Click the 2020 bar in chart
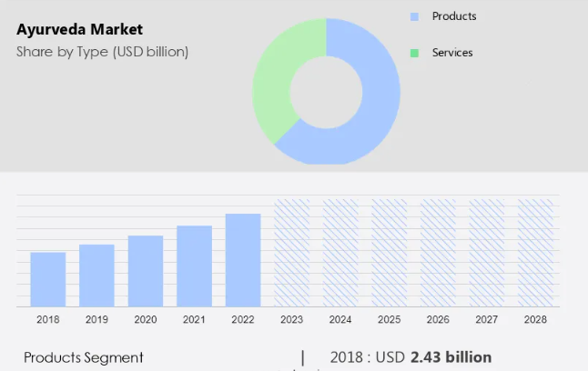 coord(146,271)
